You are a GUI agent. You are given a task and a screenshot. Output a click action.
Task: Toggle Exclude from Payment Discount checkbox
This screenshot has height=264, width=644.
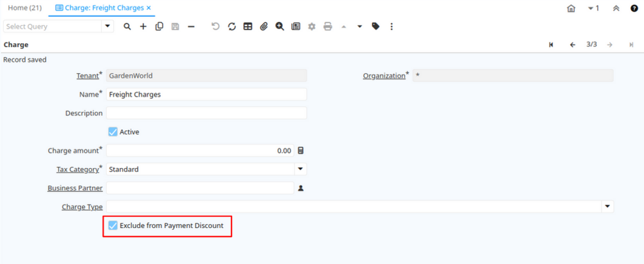click(x=113, y=226)
